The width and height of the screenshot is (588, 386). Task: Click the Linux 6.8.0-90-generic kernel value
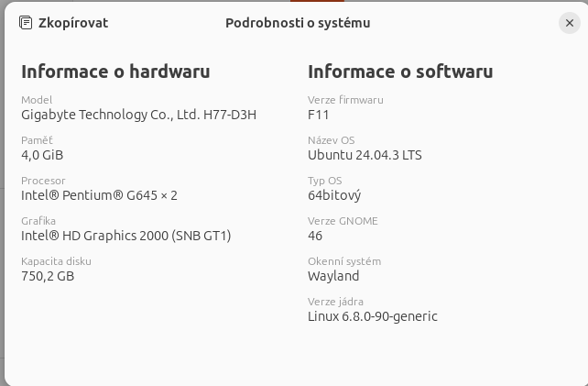pyautogui.click(x=373, y=316)
